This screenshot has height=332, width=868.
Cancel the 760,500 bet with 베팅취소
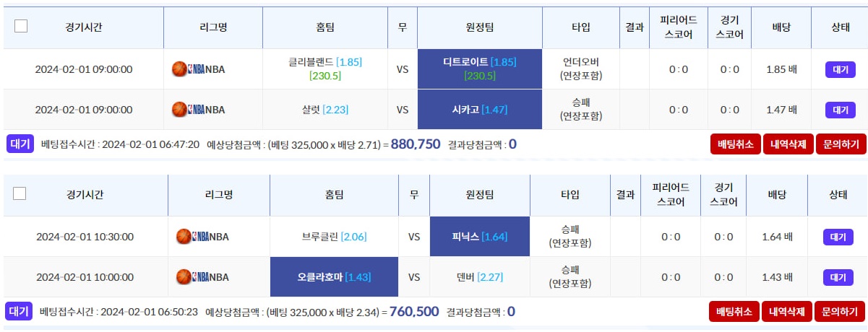click(x=734, y=311)
